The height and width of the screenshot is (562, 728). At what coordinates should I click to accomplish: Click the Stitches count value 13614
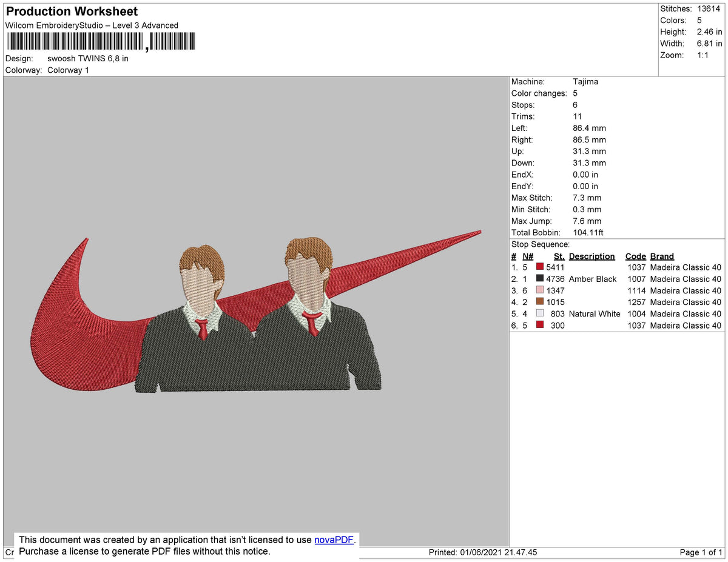[x=709, y=8]
